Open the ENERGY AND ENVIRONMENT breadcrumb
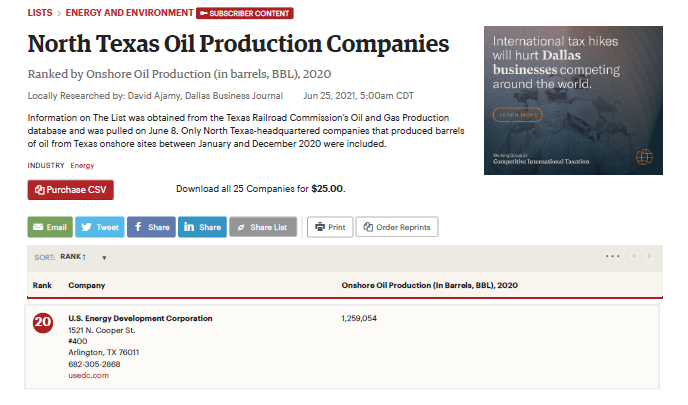 (129, 13)
